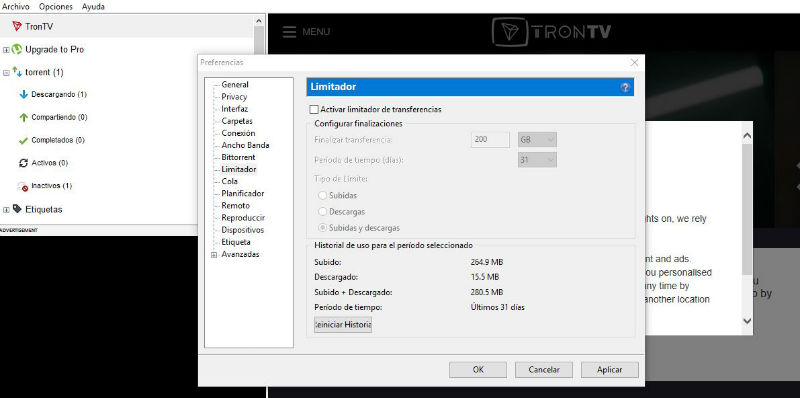Click the 280.5 MB total value

point(487,292)
